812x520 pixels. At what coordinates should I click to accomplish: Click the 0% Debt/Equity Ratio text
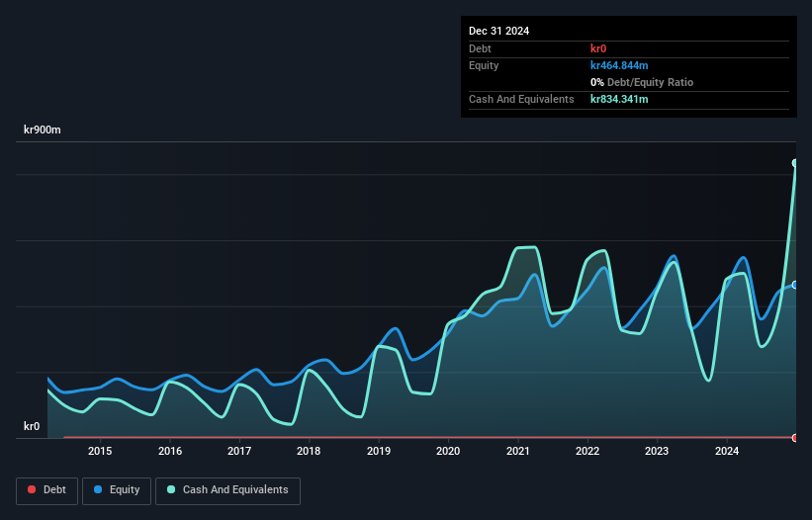(x=642, y=82)
